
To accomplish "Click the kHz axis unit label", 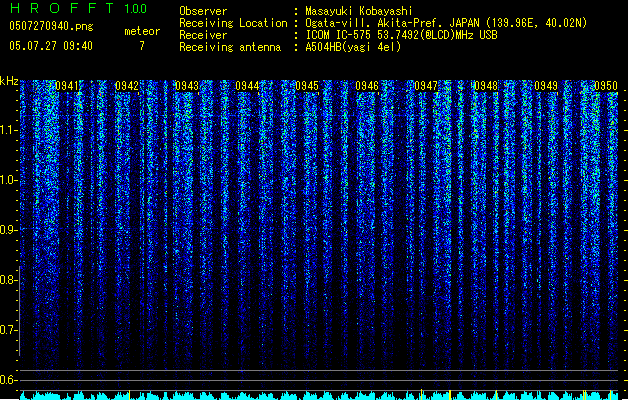I will 9,81.
